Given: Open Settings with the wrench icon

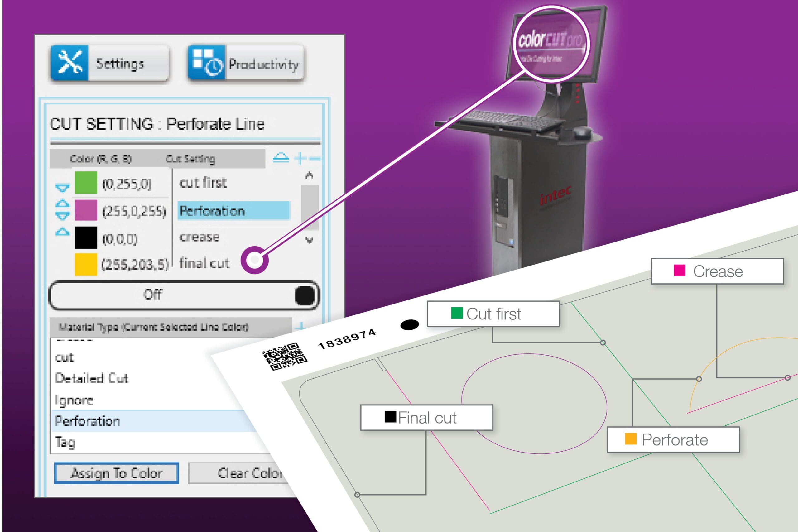Looking at the screenshot, I should point(109,64).
